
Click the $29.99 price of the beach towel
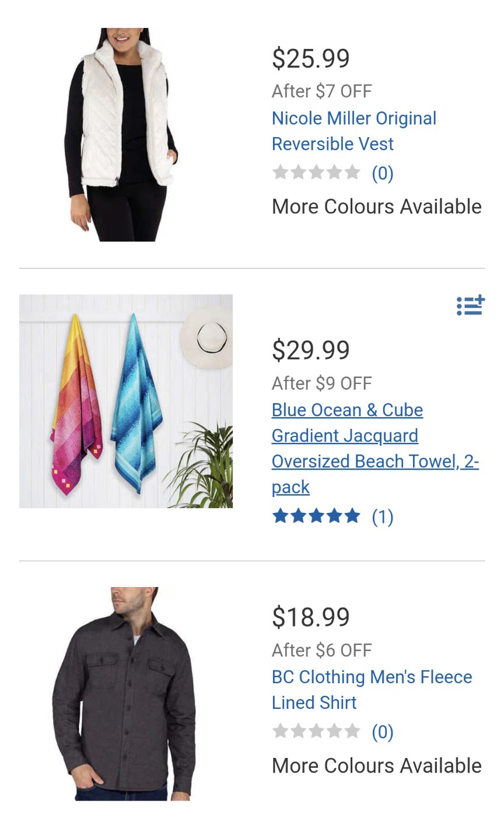click(x=311, y=350)
